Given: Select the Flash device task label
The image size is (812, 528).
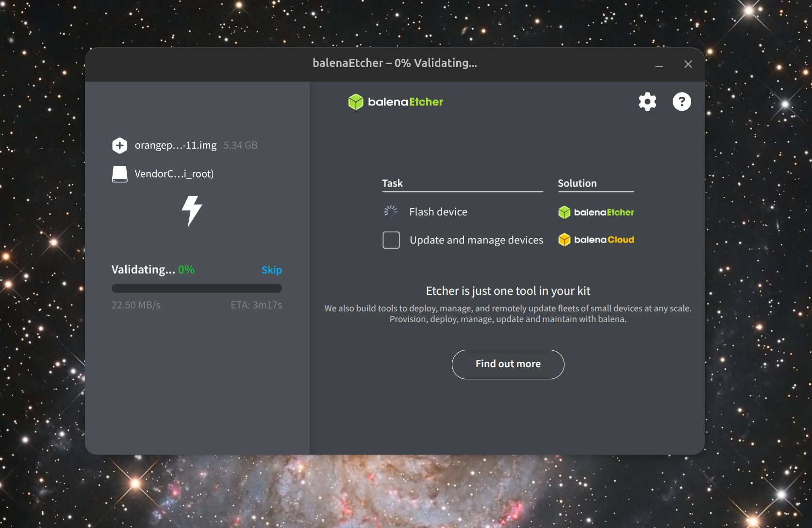Looking at the screenshot, I should tap(438, 212).
